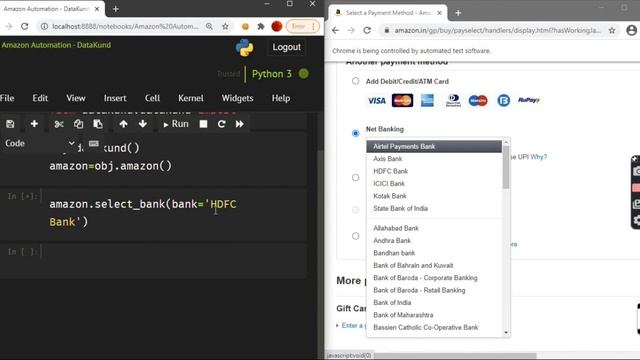Save notebook with the floppy disk icon

10,124
